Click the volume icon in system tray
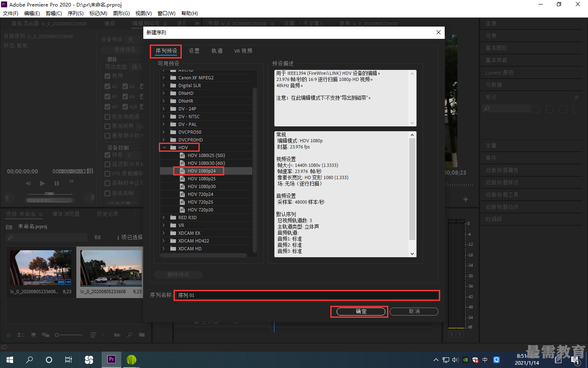The height and width of the screenshot is (368, 588). point(455,360)
